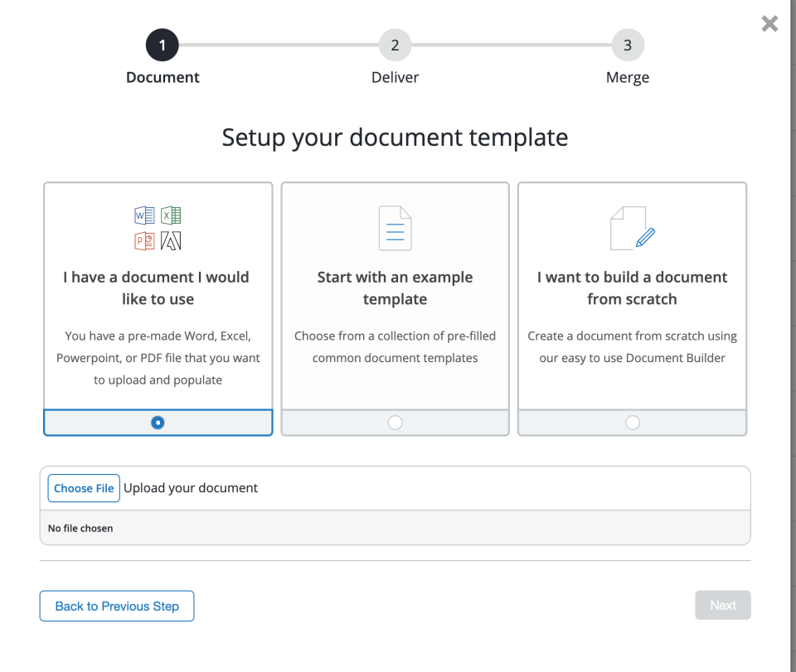Click the Word file type icon
Viewport: 796px width, 672px height.
coord(143,215)
